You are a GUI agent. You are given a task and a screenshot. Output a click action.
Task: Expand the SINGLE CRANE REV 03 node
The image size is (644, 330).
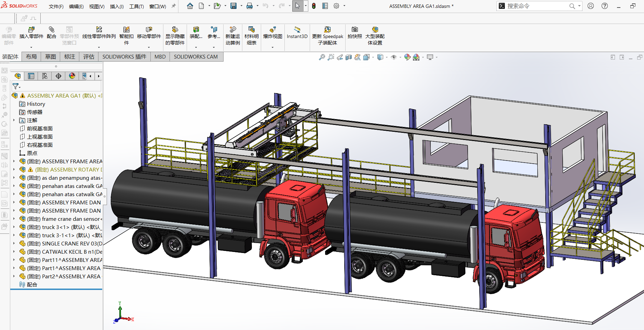pos(14,243)
